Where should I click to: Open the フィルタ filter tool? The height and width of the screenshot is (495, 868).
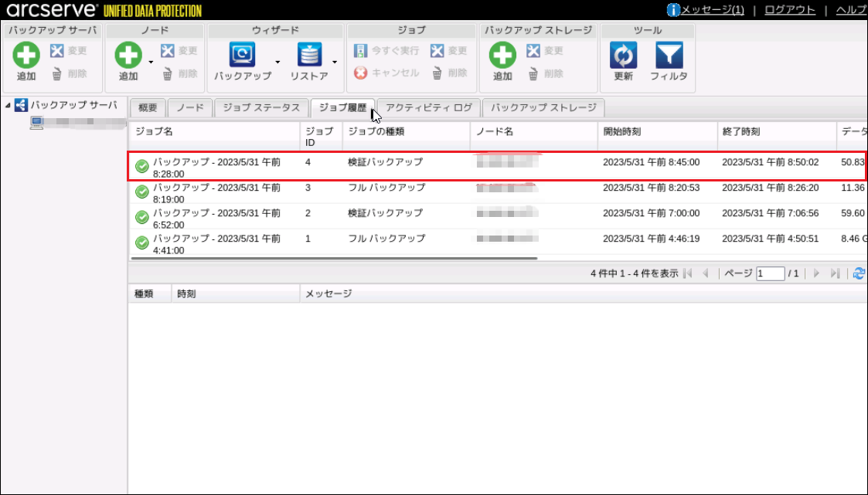coord(669,56)
